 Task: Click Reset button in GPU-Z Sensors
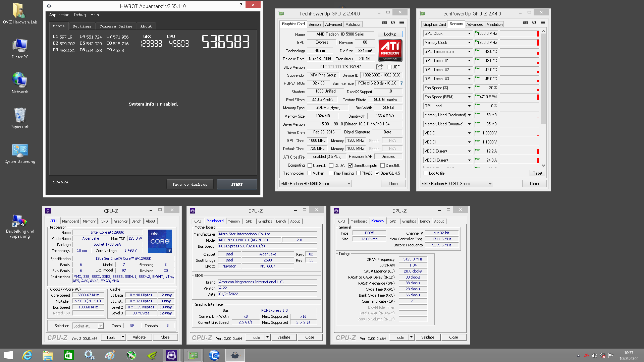click(537, 173)
